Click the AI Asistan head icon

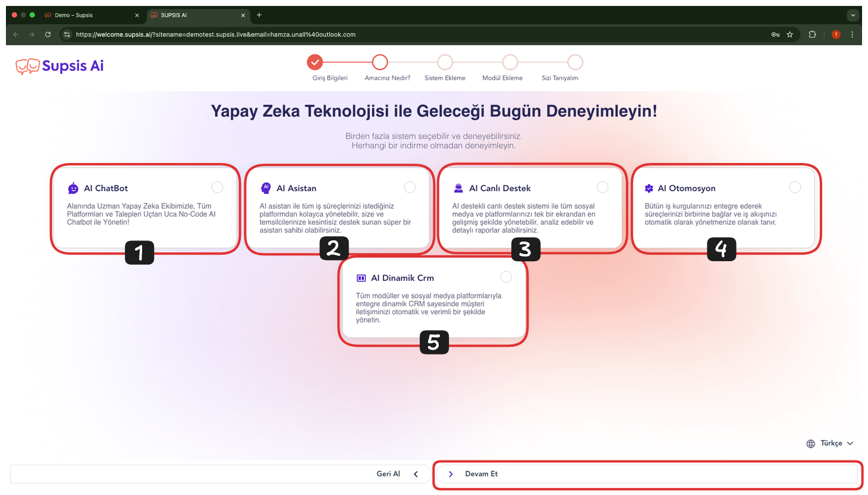click(x=266, y=188)
